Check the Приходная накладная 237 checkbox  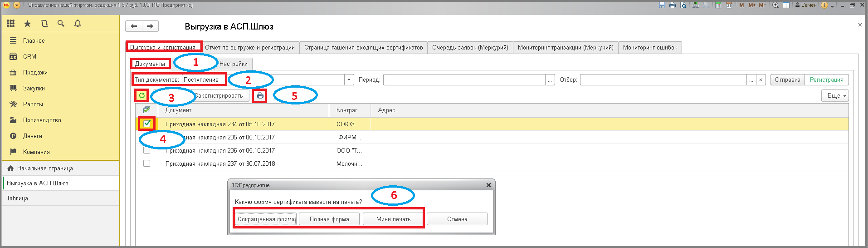[146, 164]
